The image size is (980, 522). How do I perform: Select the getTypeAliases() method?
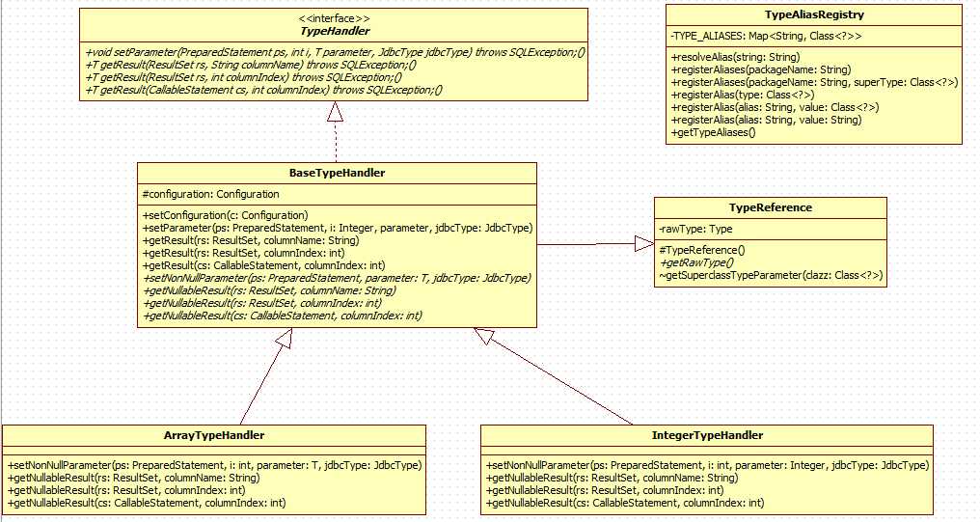(x=713, y=132)
